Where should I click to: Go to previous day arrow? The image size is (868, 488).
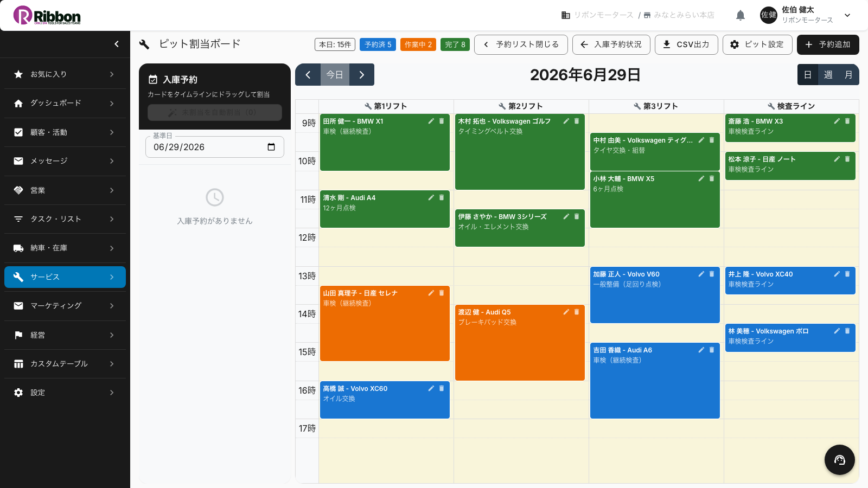point(308,75)
